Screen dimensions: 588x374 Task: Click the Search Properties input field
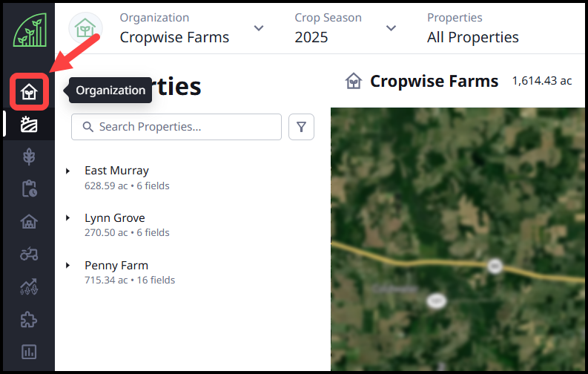pos(176,127)
